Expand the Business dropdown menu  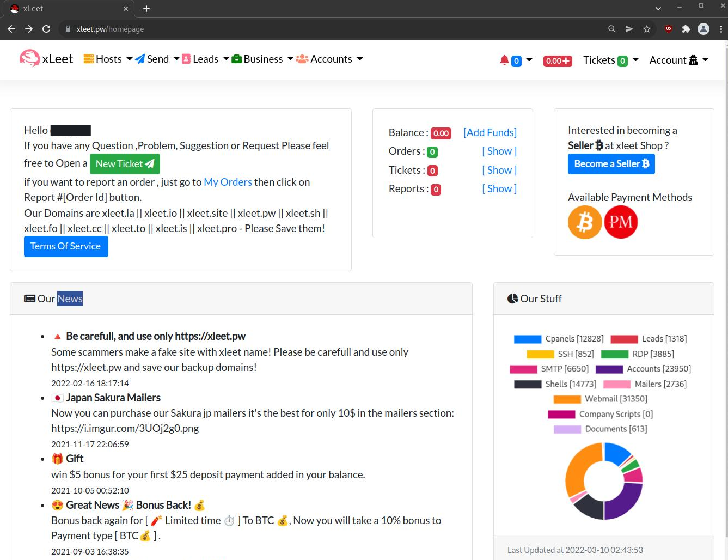pos(290,59)
